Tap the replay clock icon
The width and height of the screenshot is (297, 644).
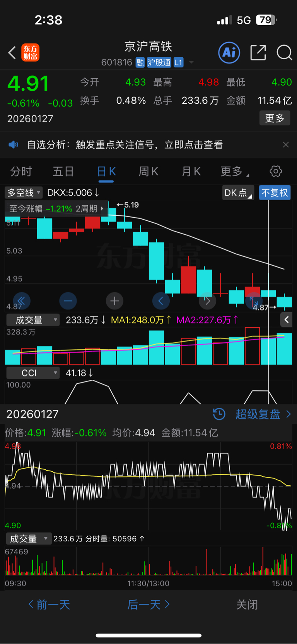[x=219, y=414]
